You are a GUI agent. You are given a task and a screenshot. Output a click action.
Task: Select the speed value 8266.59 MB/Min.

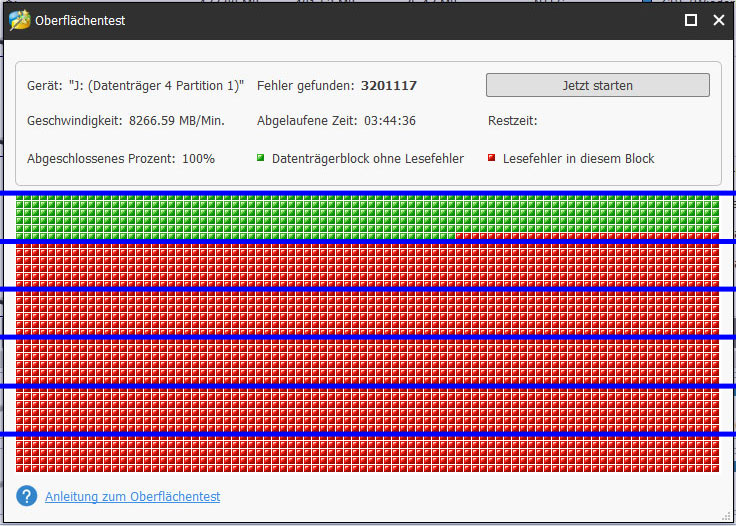click(177, 121)
